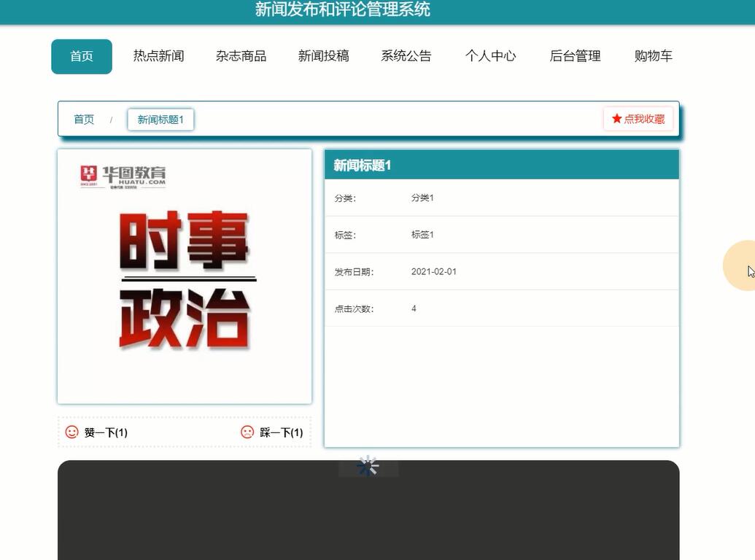Click 赞一下(1) like text
The height and width of the screenshot is (560, 755).
(x=106, y=432)
